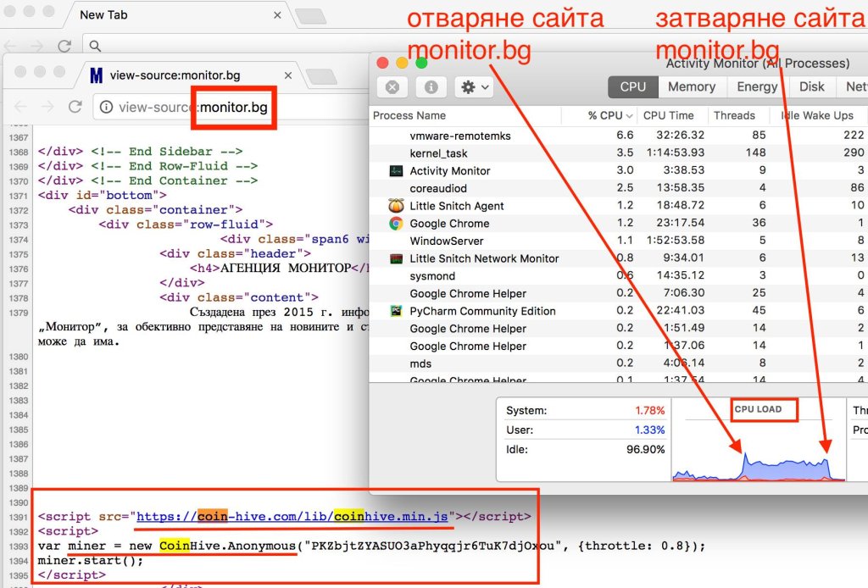Viewport: 868px width, 588px height.
Task: Select the kernel_task process row
Action: 618,153
